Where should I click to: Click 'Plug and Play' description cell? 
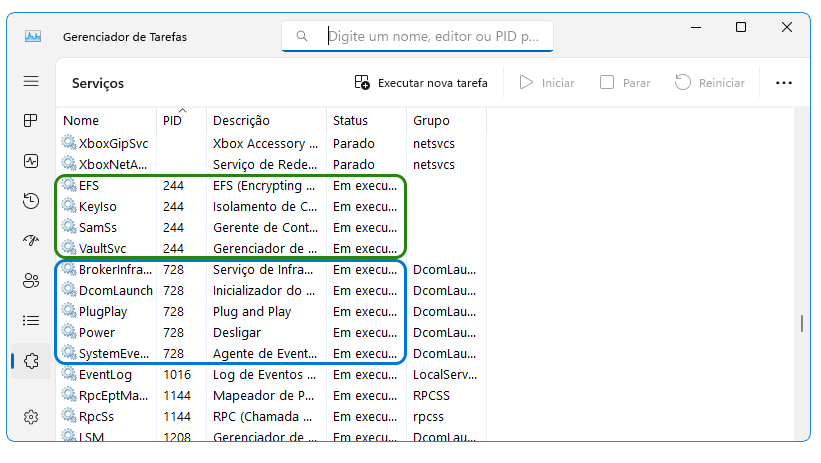click(252, 312)
